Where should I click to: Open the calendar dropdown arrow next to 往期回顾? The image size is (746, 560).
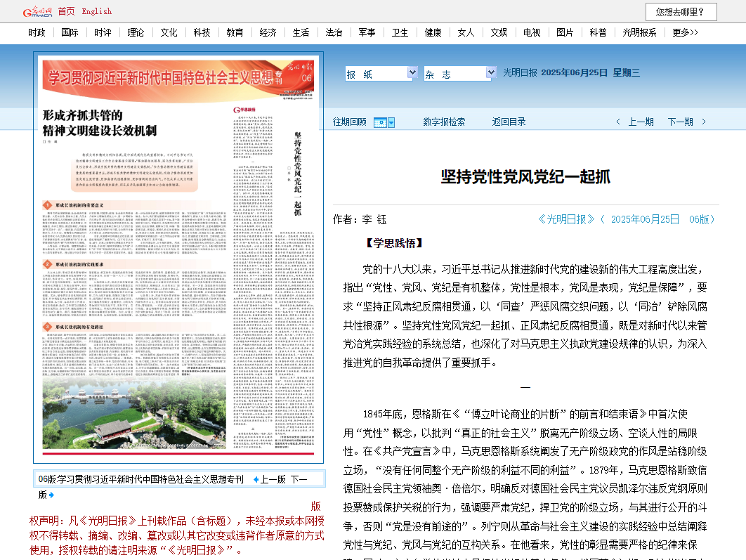click(x=391, y=123)
